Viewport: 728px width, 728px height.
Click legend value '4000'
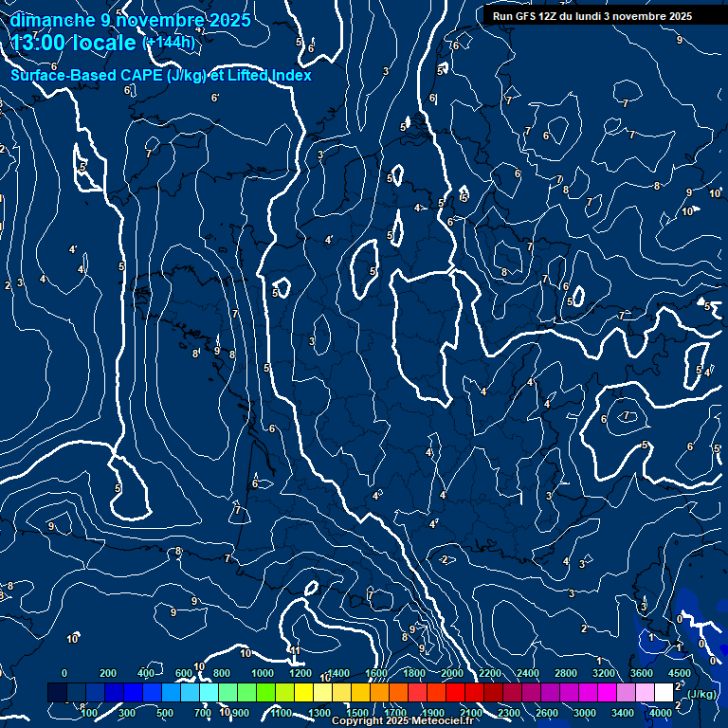click(x=660, y=713)
